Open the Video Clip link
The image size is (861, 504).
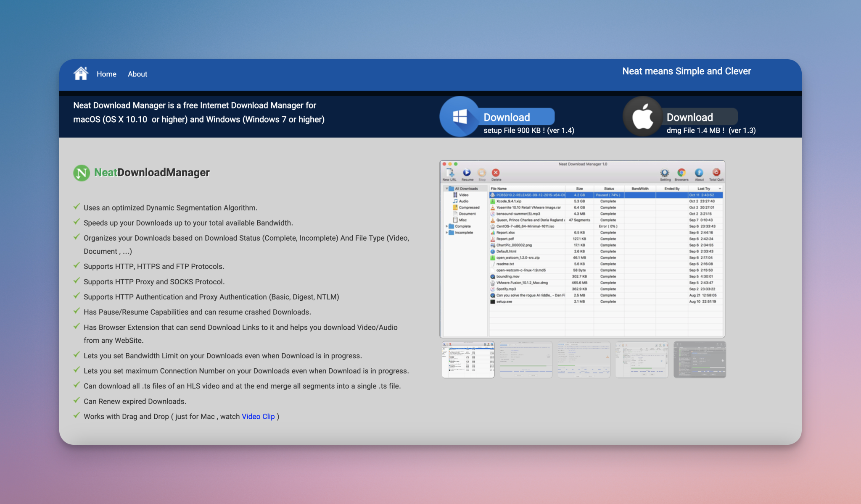[258, 416]
